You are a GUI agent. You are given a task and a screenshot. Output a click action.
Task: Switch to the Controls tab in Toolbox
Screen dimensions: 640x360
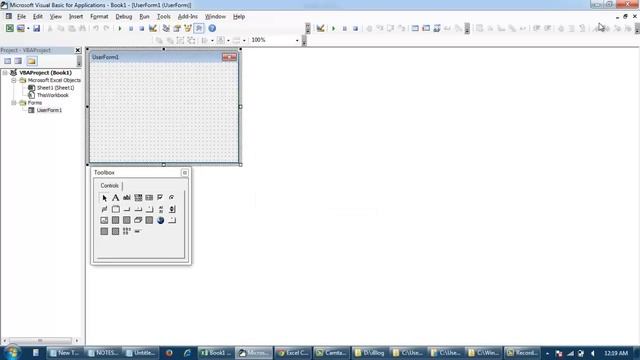[x=109, y=186]
